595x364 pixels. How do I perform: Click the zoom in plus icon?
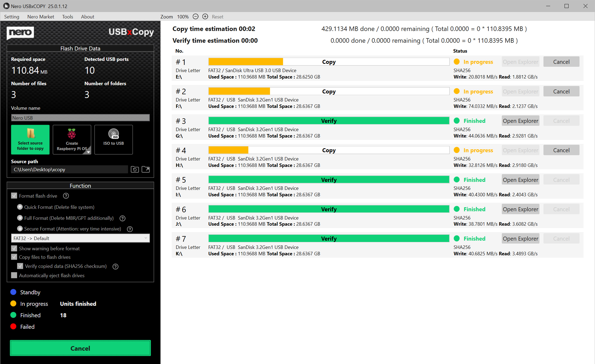205,17
